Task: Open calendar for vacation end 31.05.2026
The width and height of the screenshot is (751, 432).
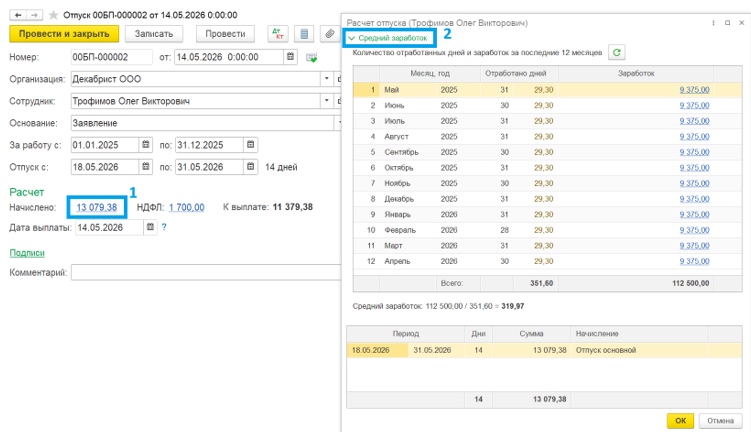Action: click(250, 167)
